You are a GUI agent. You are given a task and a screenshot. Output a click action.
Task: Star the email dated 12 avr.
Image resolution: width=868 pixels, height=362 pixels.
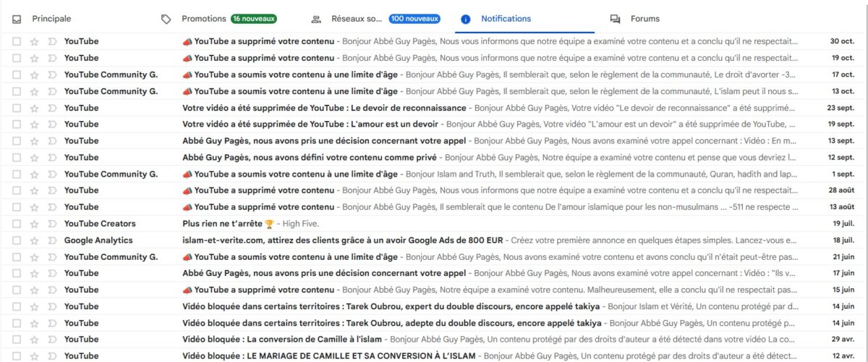pos(34,356)
